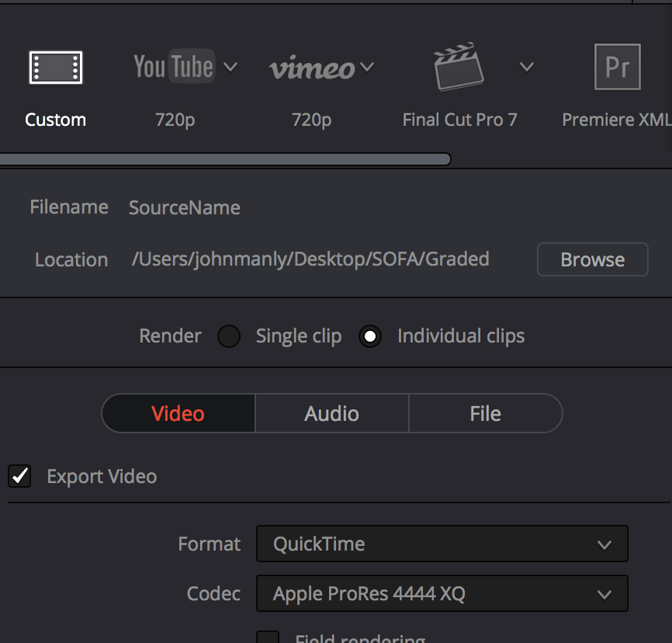Edit the SourceName filename field
This screenshot has width=672, height=643.
(x=184, y=207)
